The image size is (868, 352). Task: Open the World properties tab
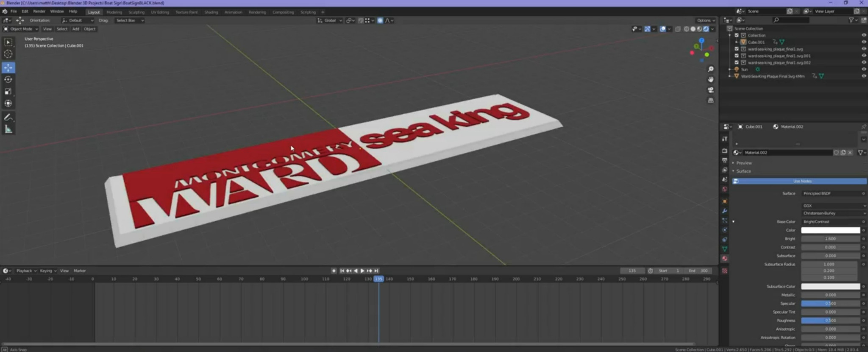[725, 189]
